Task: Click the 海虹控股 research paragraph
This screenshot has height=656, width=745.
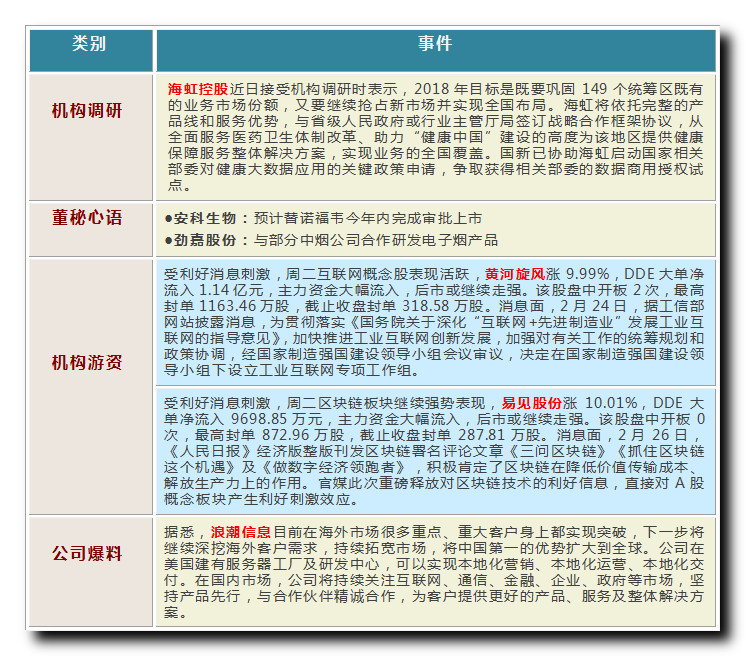Action: click(435, 137)
